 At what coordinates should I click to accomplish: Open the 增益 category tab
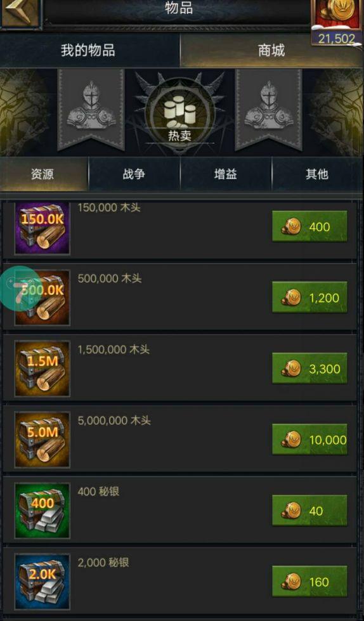(x=226, y=174)
